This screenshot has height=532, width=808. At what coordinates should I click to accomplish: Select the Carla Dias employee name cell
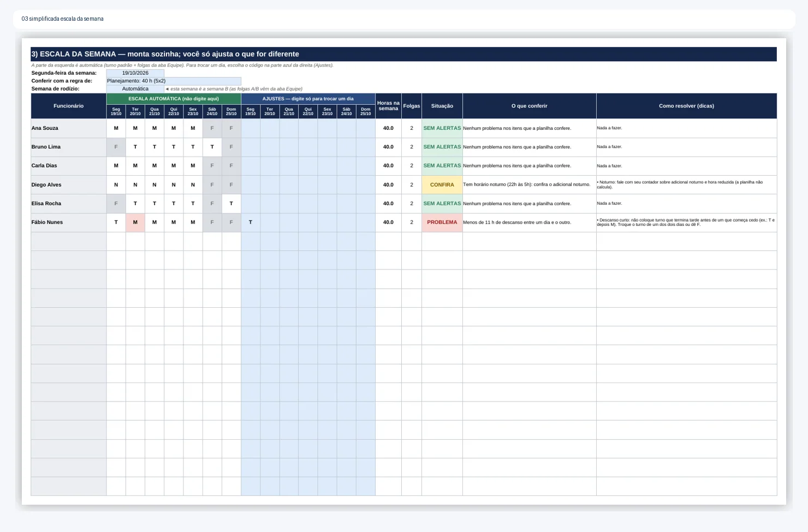coord(69,166)
